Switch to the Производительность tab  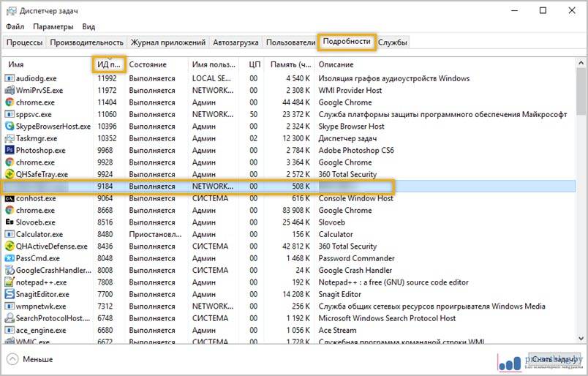[86, 42]
